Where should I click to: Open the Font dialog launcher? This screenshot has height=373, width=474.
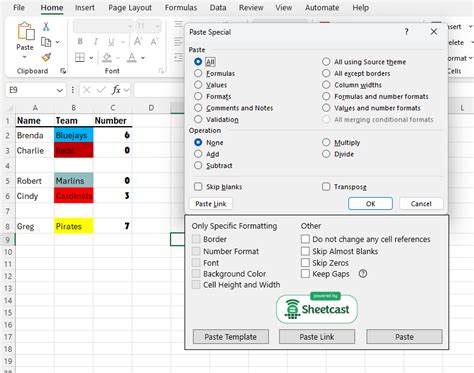tap(161, 71)
